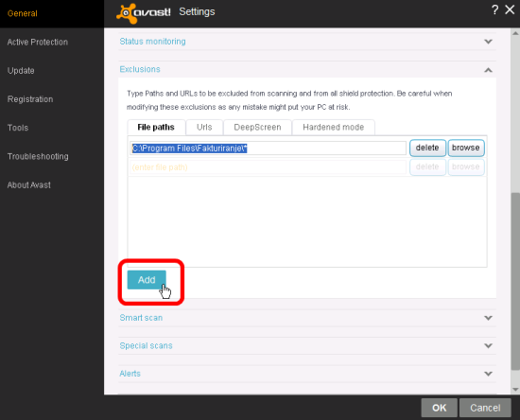Switch to the DeepScreen tab
Image resolution: width=520 pixels, height=420 pixels.
[258, 128]
